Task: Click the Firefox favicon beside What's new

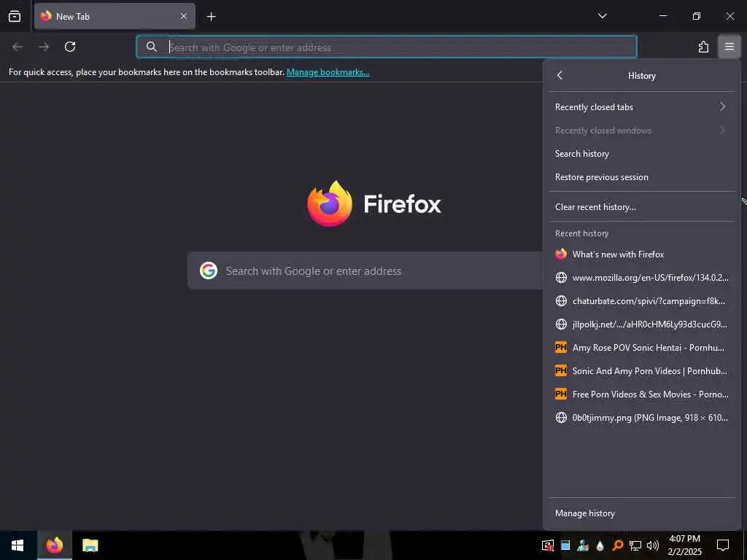Action: coord(561,254)
